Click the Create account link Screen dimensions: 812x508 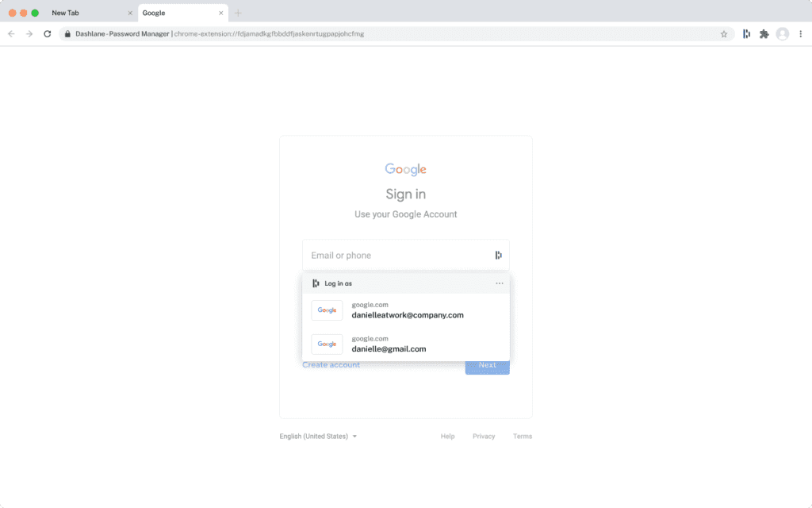331,365
